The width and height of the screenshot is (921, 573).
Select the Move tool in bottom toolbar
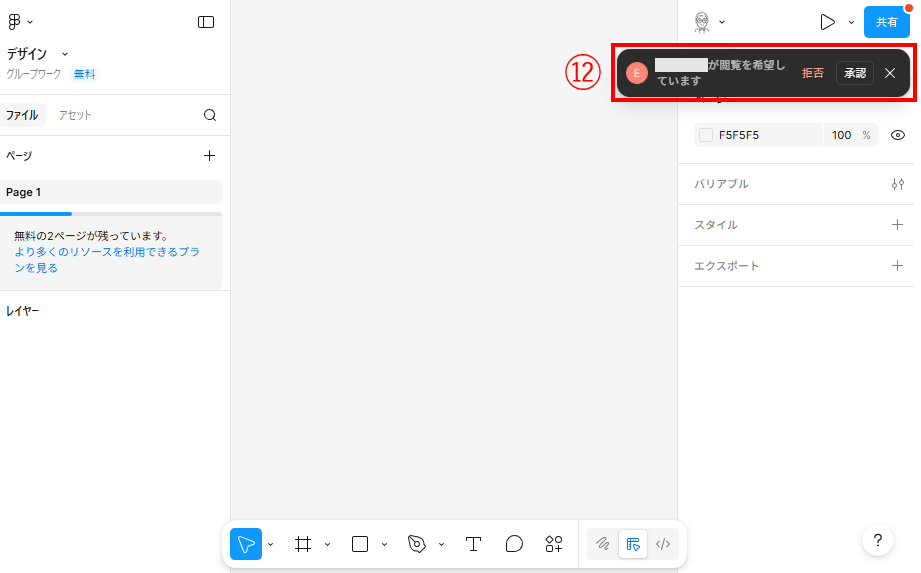[x=246, y=544]
